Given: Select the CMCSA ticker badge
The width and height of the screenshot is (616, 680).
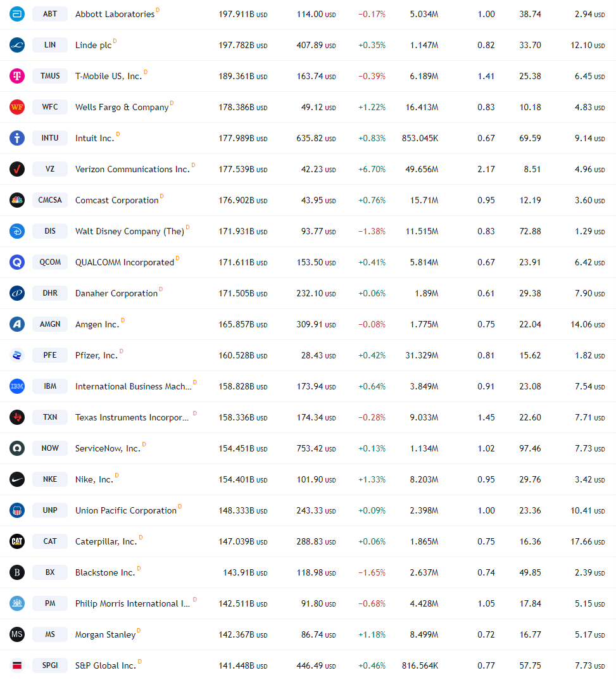Looking at the screenshot, I should click(x=50, y=200).
